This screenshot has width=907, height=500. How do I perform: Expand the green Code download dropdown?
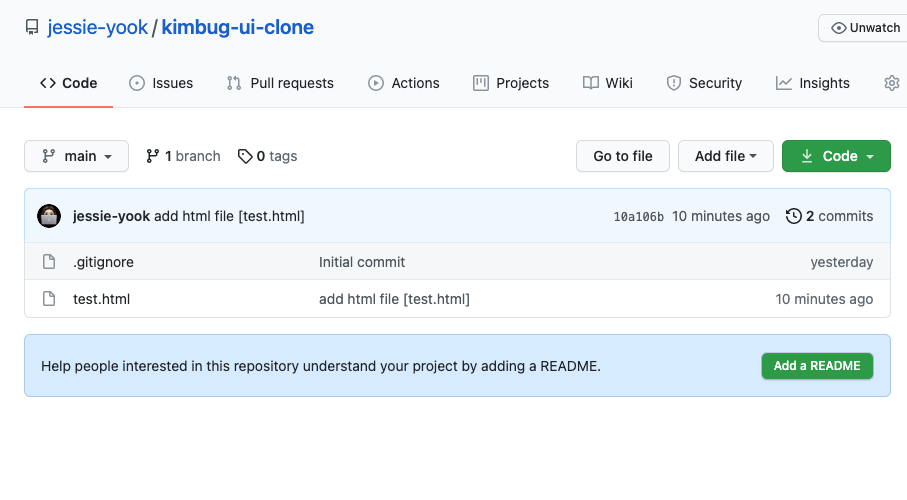(836, 156)
